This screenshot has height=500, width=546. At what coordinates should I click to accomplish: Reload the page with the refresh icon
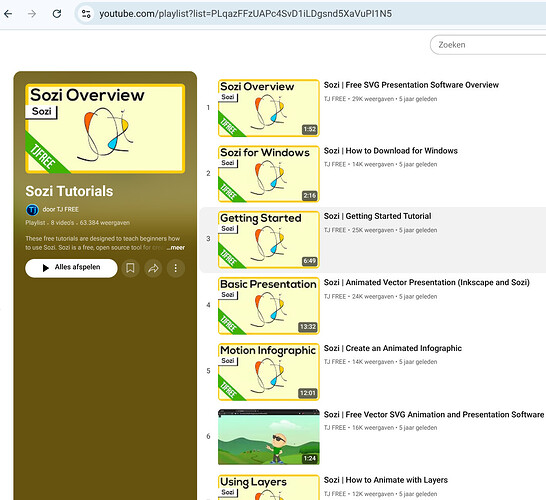(x=57, y=14)
